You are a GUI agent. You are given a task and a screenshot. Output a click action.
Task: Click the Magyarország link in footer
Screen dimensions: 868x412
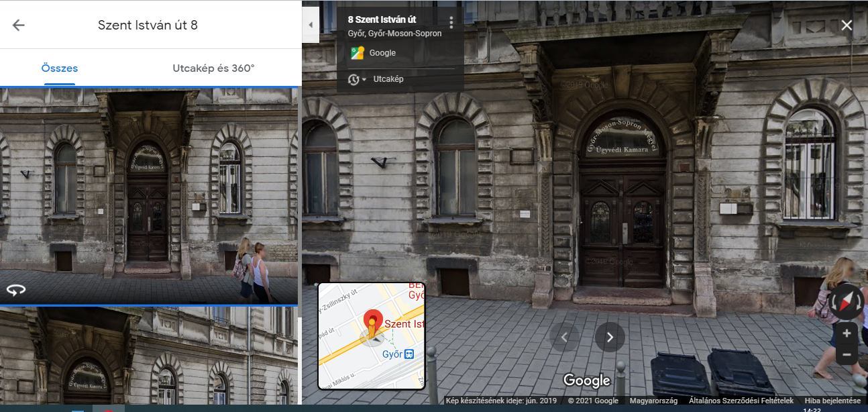click(653, 401)
